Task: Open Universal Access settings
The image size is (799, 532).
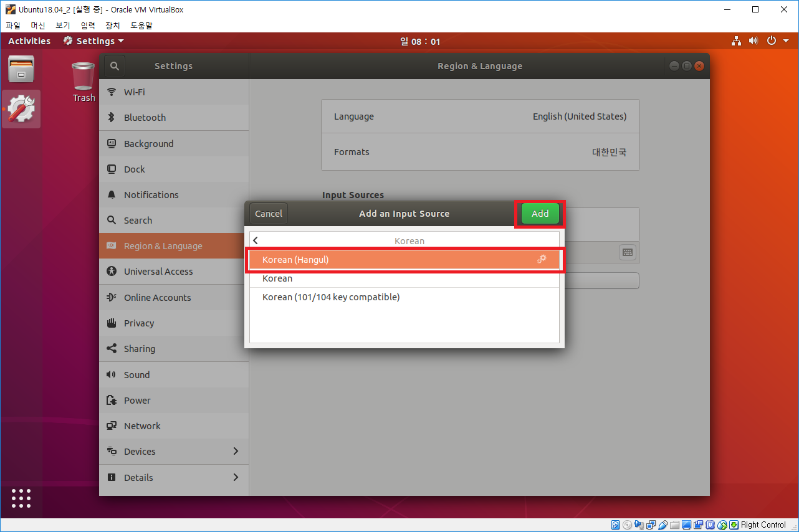Action: click(x=174, y=271)
